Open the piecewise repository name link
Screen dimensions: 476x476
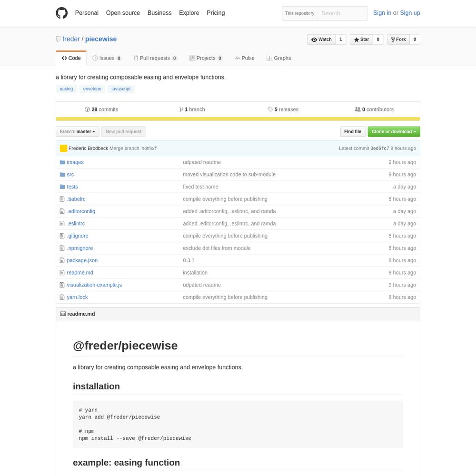(101, 39)
